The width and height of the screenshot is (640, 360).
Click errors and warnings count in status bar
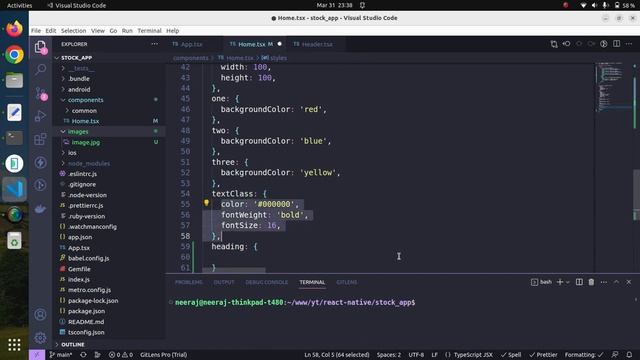pyautogui.click(x=120, y=355)
